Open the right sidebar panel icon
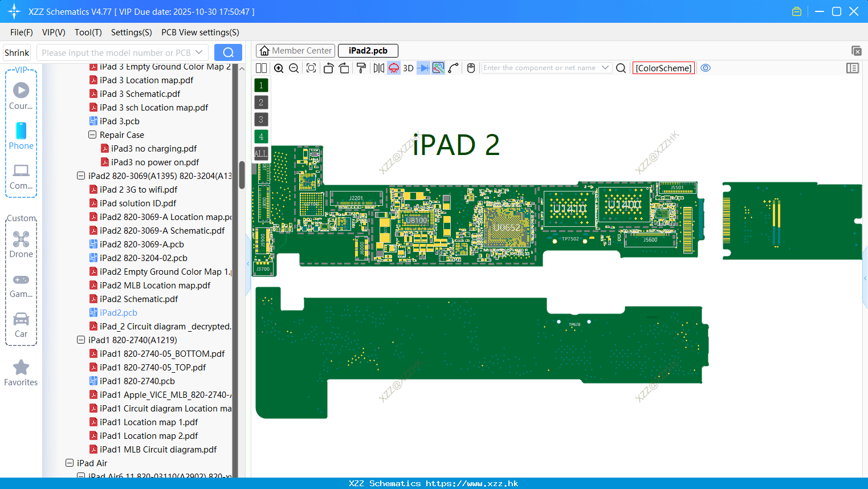868x489 pixels. (853, 68)
